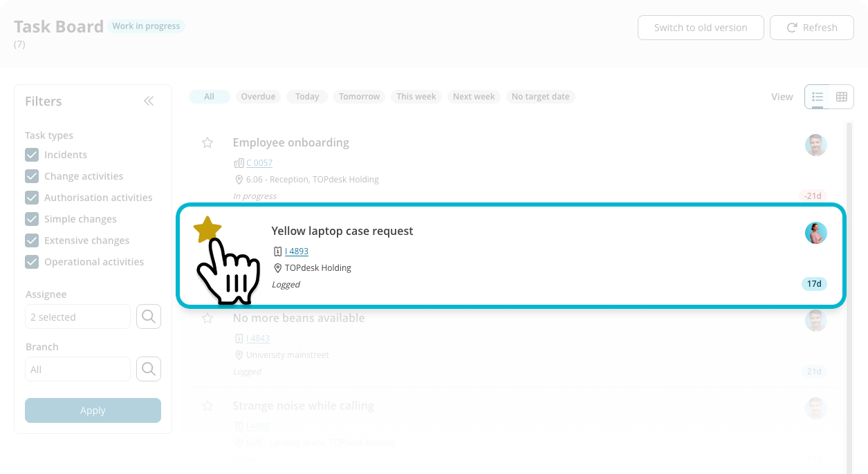Click the Assignee search magnifier icon
868x474 pixels.
[x=148, y=316]
